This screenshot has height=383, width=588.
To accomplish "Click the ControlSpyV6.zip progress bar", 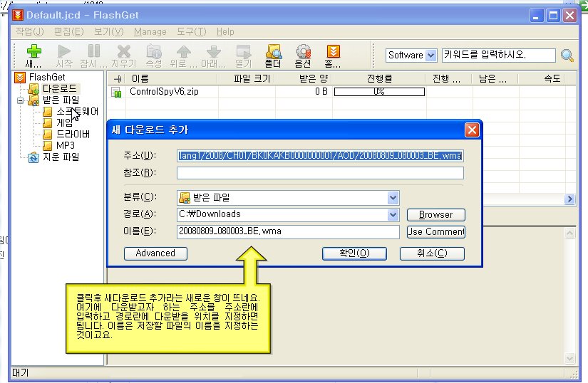I will click(379, 92).
